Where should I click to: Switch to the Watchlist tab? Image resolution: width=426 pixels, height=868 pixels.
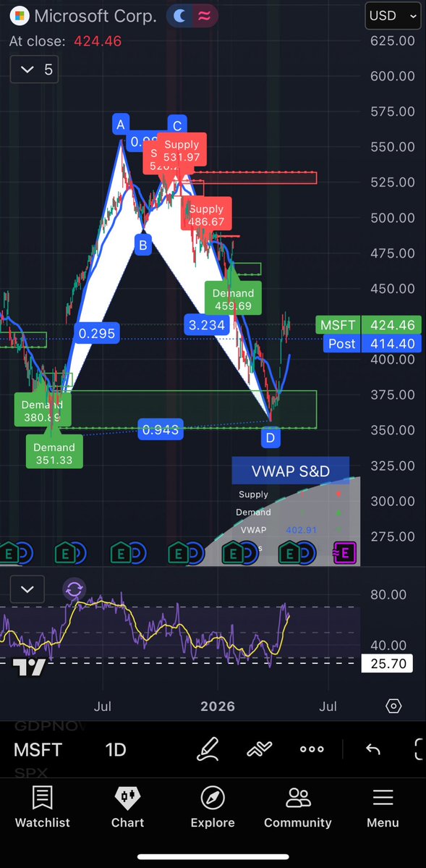click(x=42, y=807)
